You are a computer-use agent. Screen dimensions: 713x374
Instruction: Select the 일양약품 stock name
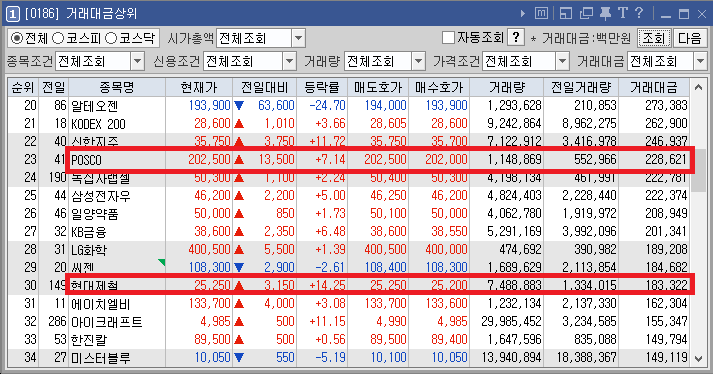[95, 213]
